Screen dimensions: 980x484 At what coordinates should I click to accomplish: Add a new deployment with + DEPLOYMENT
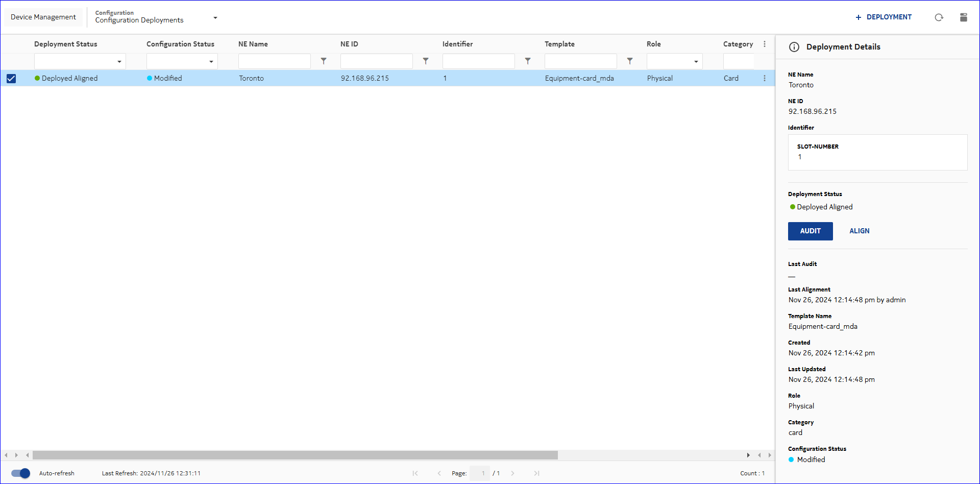pyautogui.click(x=884, y=17)
